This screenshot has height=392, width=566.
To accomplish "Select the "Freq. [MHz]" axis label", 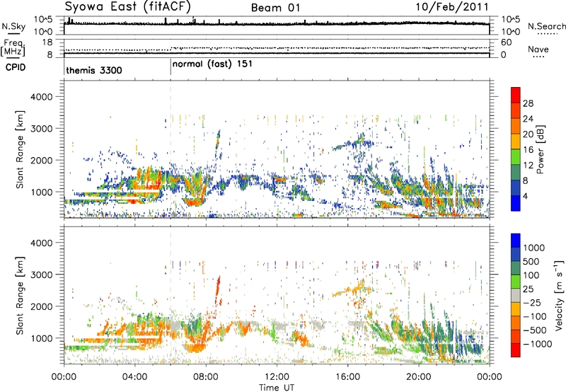I will (13, 47).
